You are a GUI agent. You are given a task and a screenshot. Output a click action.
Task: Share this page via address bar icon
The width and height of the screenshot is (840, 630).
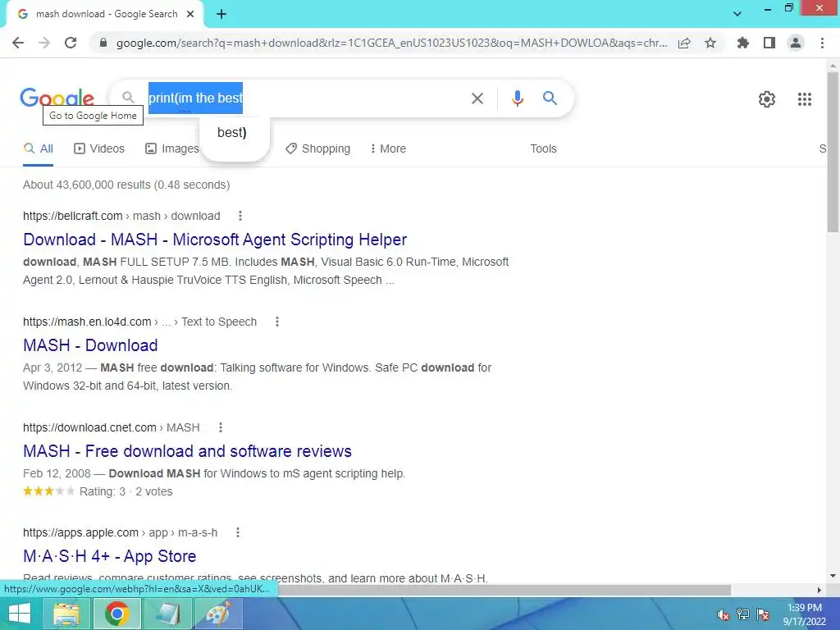684,43
